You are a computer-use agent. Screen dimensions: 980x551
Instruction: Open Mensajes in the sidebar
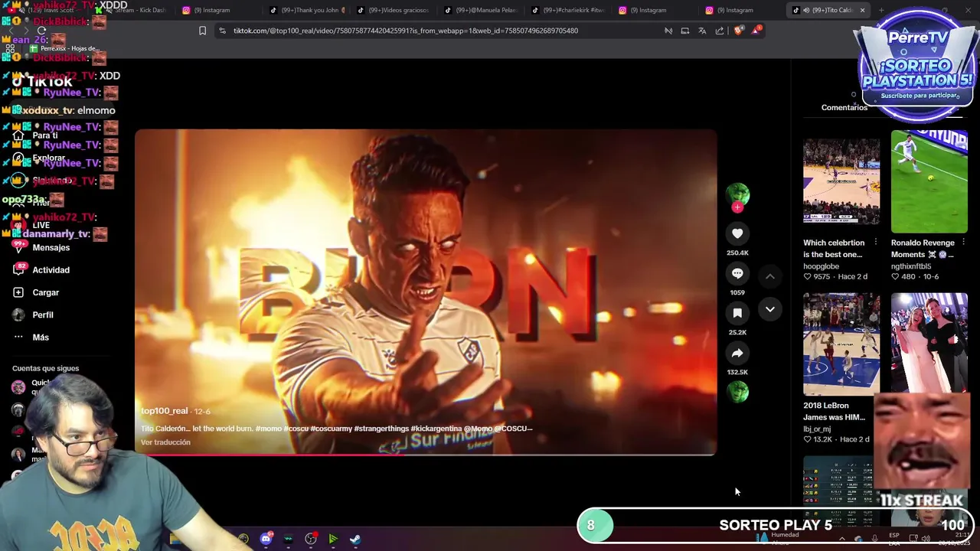coord(42,247)
